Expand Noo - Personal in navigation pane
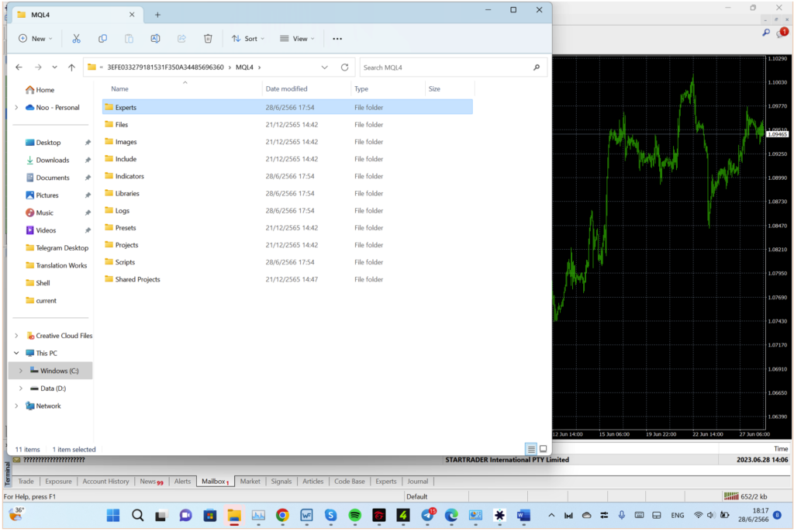 (16, 108)
